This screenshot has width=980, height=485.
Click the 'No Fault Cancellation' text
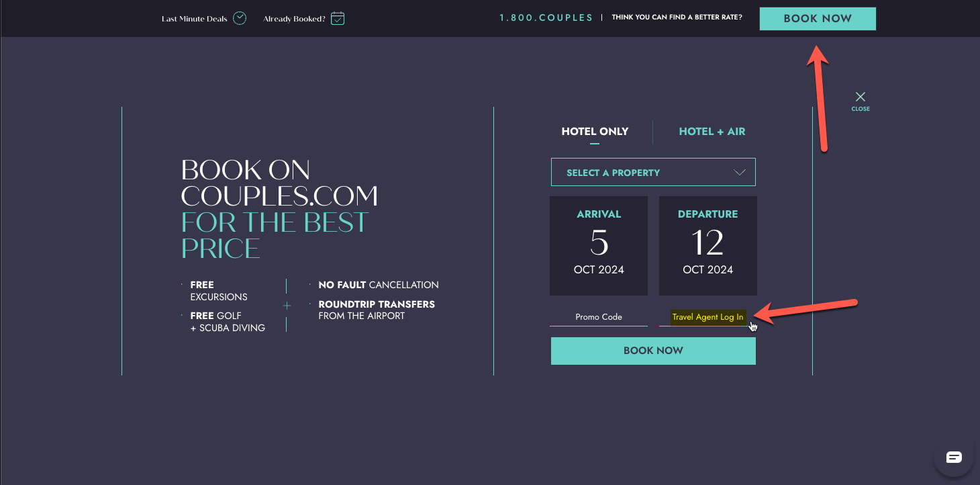click(x=379, y=285)
